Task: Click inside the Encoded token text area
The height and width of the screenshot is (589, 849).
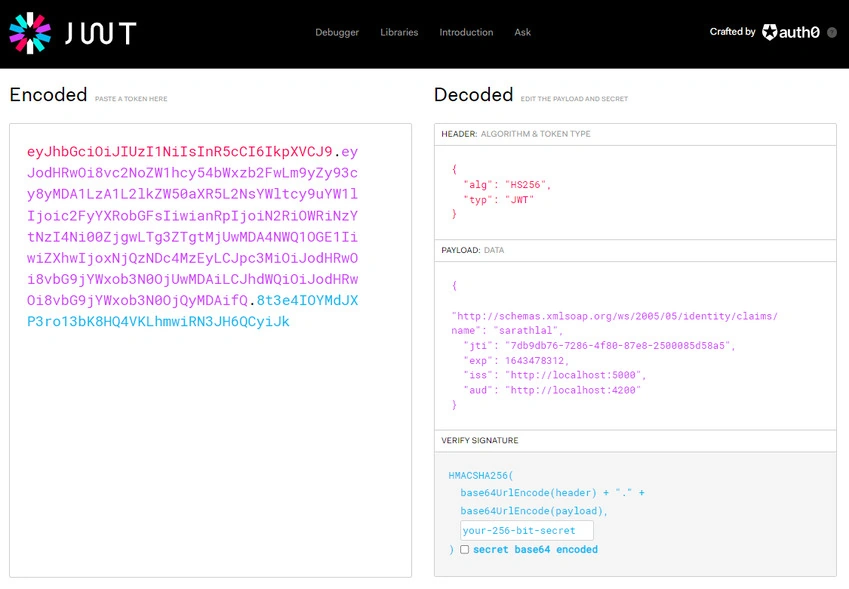Action: coord(210,350)
